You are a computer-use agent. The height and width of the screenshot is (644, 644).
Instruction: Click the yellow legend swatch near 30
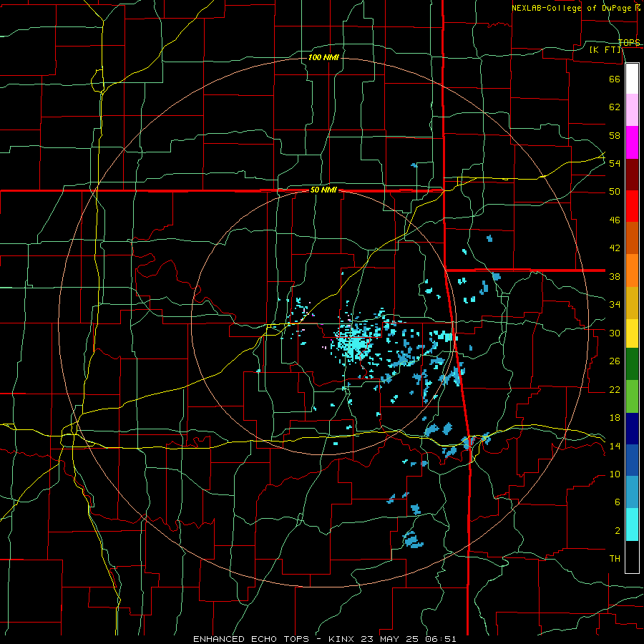click(x=632, y=333)
